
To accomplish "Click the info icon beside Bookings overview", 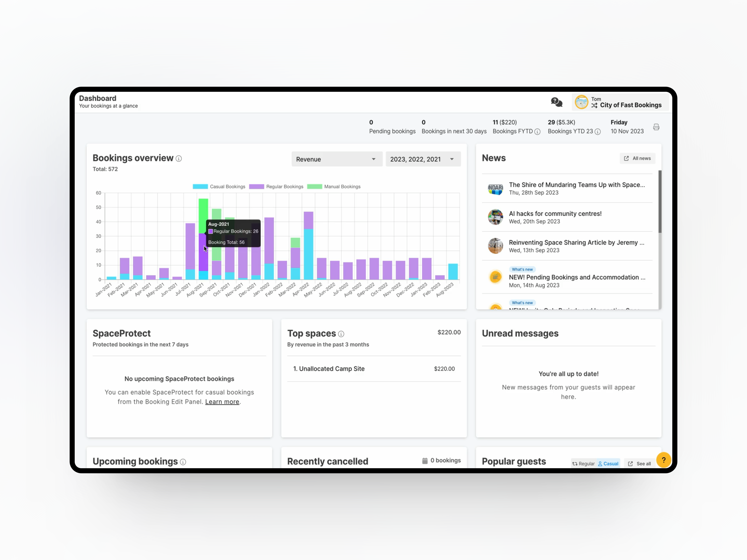I will tap(179, 158).
